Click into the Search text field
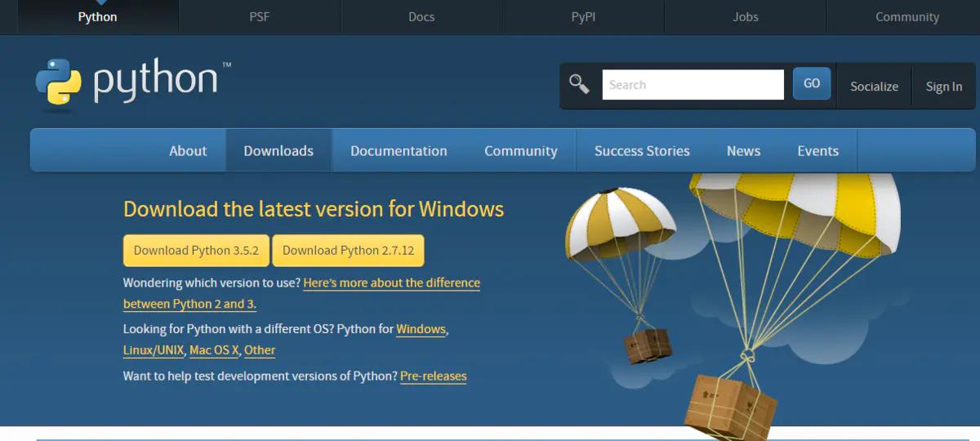This screenshot has height=441, width=980. coord(693,85)
